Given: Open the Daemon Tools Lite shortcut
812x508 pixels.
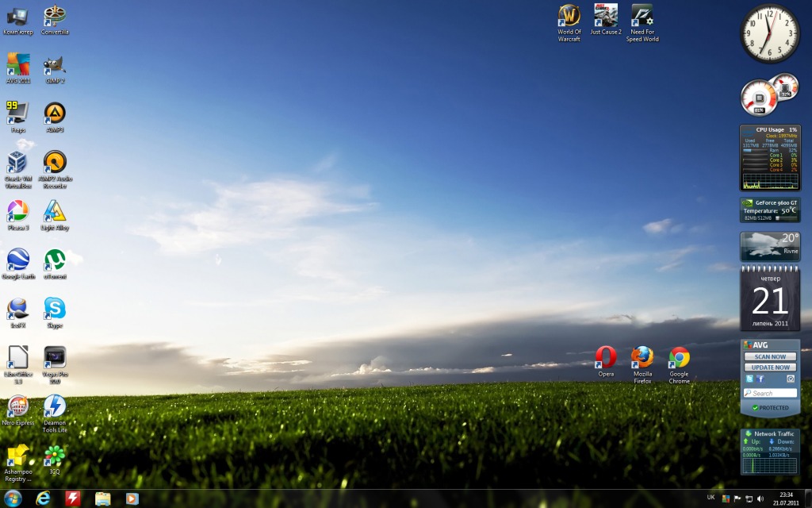Looking at the screenshot, I should tap(55, 414).
